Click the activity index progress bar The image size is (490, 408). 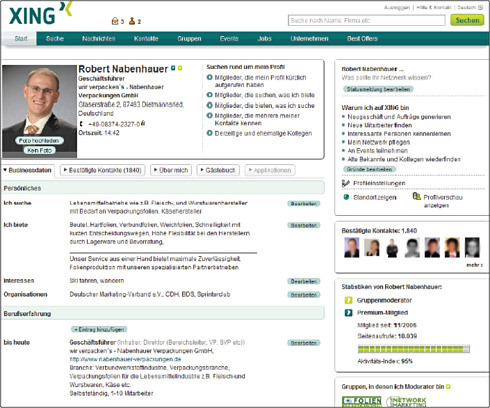[x=414, y=349]
